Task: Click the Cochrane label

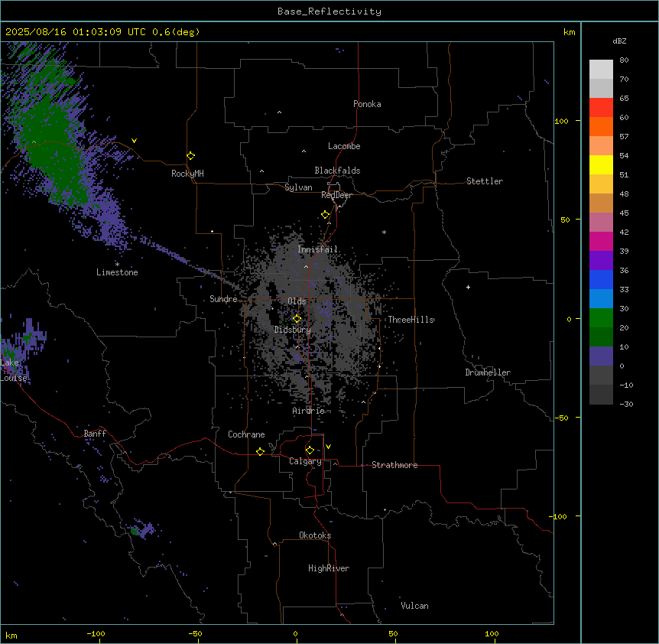Action: [x=246, y=434]
